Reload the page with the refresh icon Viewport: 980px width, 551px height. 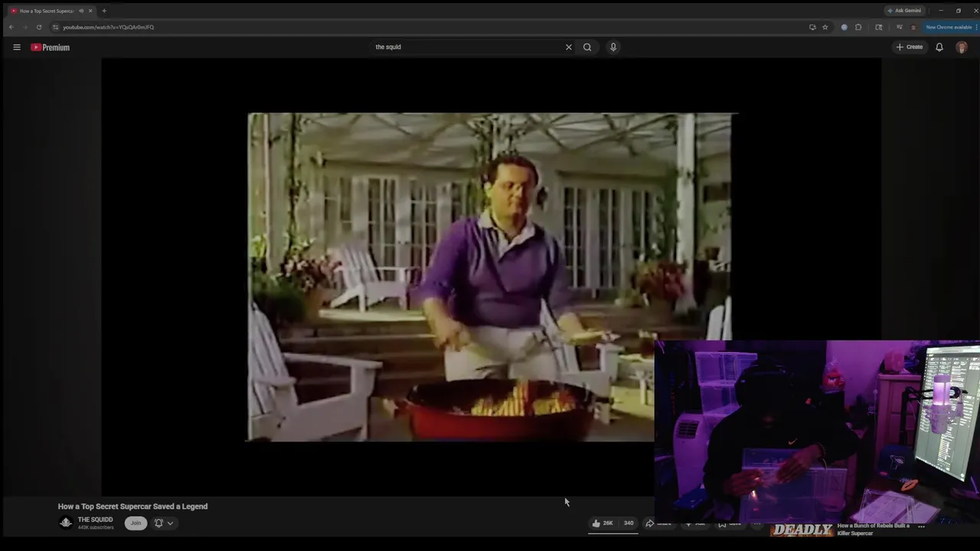click(x=39, y=28)
